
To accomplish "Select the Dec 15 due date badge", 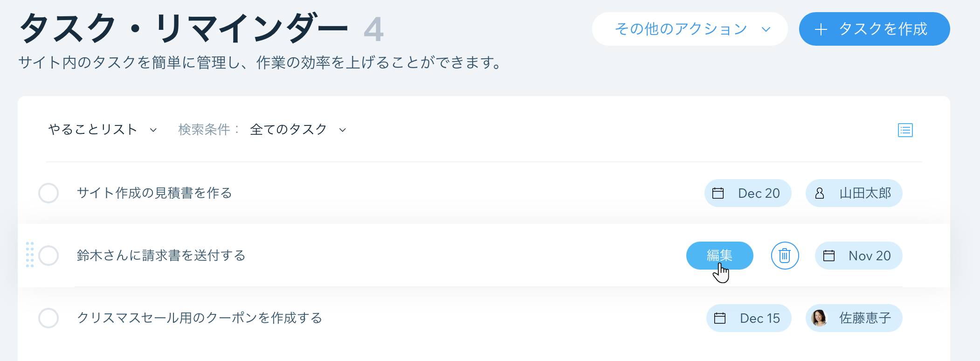I will pyautogui.click(x=749, y=318).
